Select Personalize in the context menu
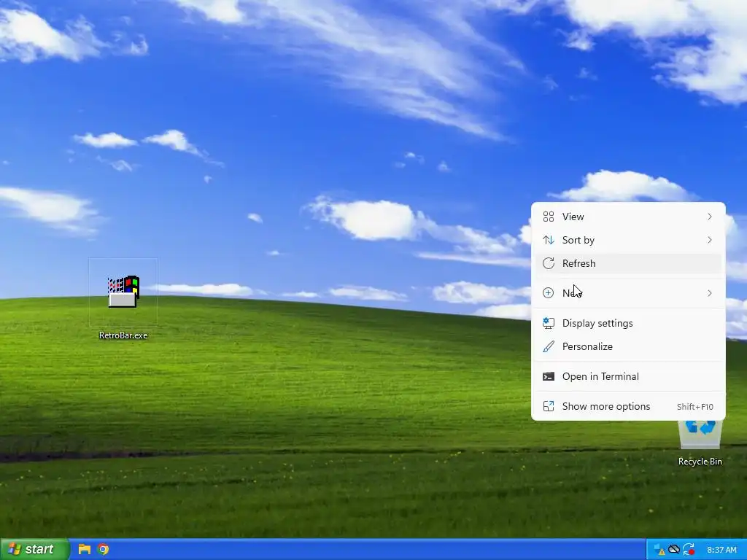747x560 pixels. click(628, 346)
